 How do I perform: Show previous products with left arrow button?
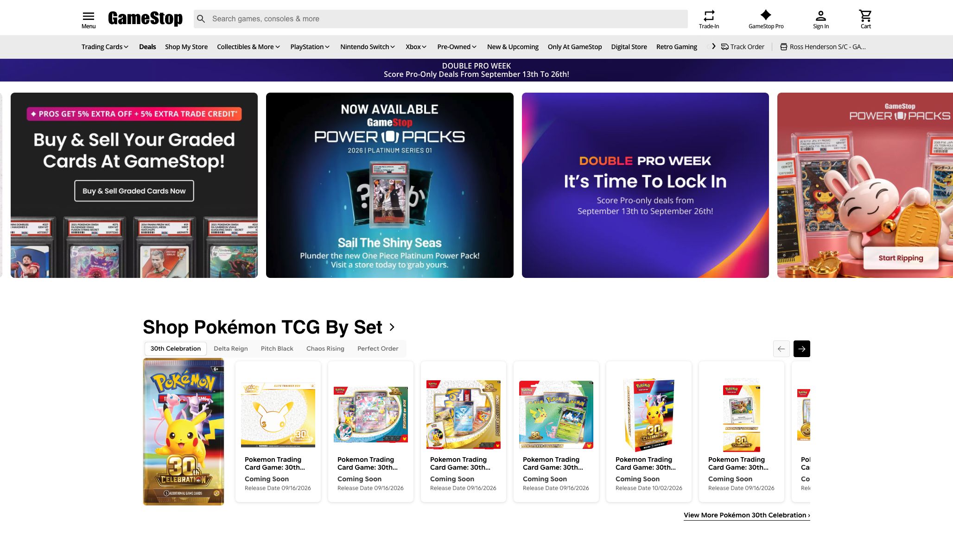click(781, 349)
